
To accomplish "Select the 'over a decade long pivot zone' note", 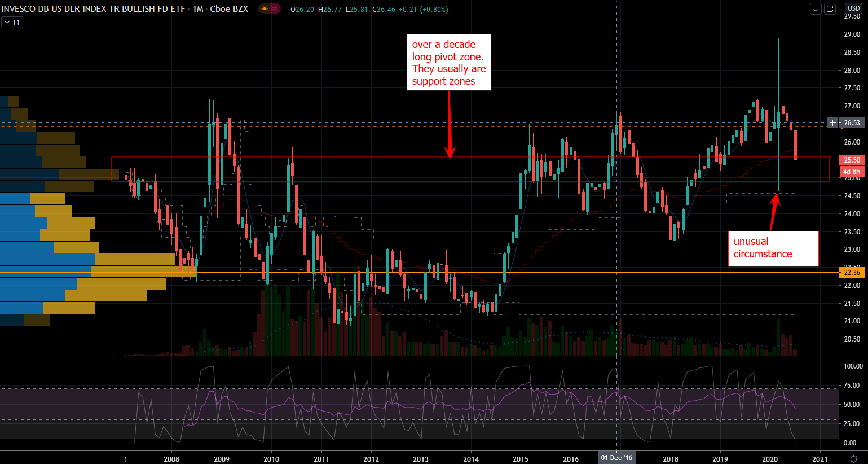I will pyautogui.click(x=449, y=62).
